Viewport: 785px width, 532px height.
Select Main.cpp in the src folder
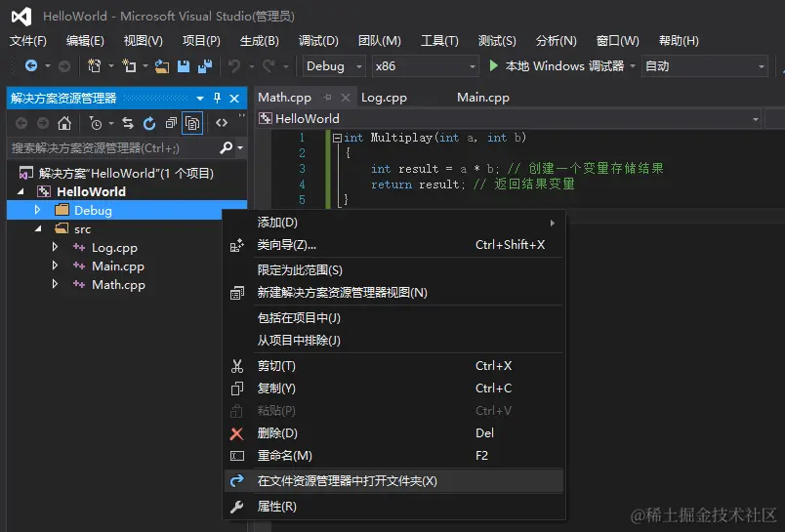[117, 266]
